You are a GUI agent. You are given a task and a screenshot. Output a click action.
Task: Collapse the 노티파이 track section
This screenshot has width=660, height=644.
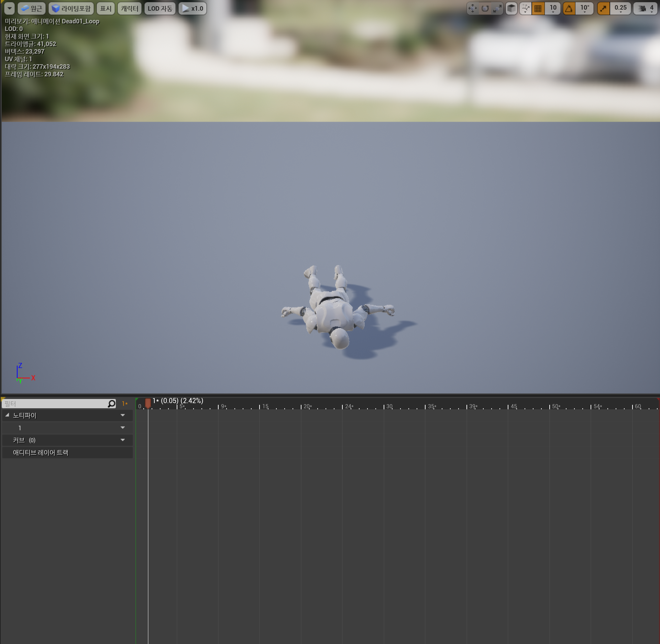pyautogui.click(x=7, y=415)
